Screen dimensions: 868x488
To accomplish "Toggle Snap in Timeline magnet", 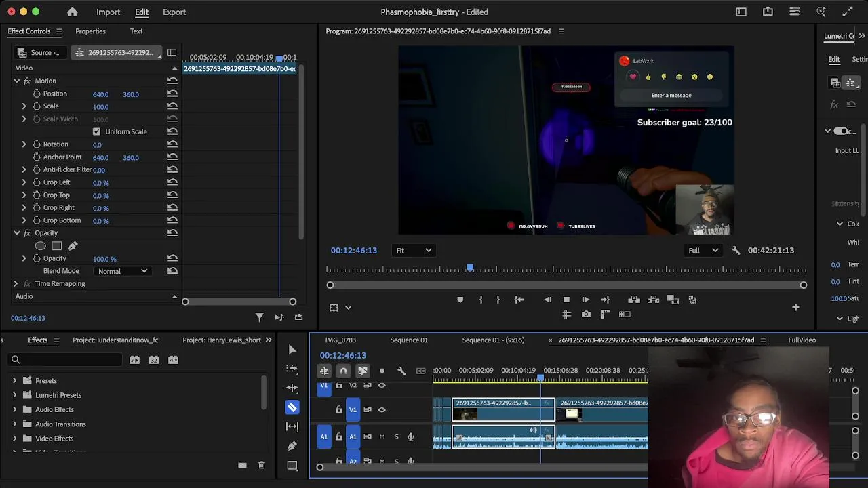I will pos(343,371).
